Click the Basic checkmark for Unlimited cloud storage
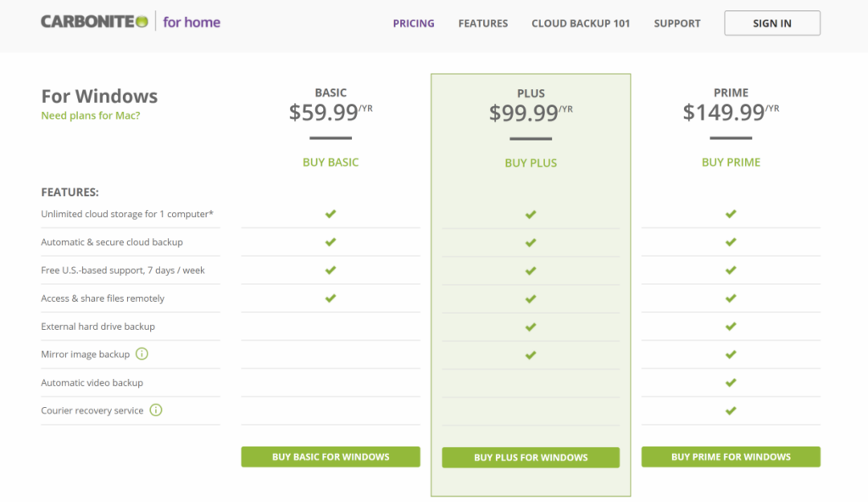868x502 pixels. click(x=331, y=214)
